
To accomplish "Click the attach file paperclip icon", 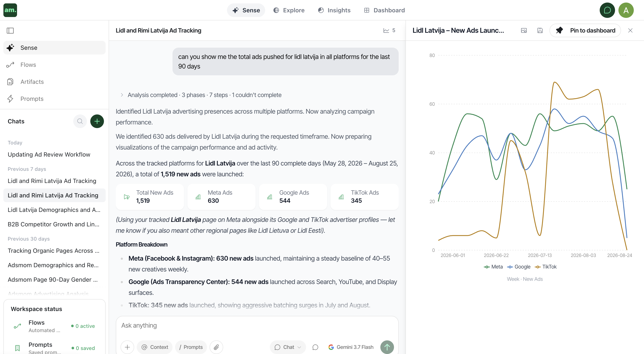I will pyautogui.click(x=216, y=347).
